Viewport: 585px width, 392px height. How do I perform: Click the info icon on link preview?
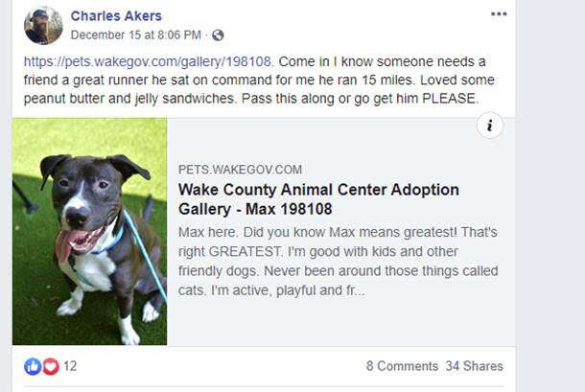pos(490,126)
